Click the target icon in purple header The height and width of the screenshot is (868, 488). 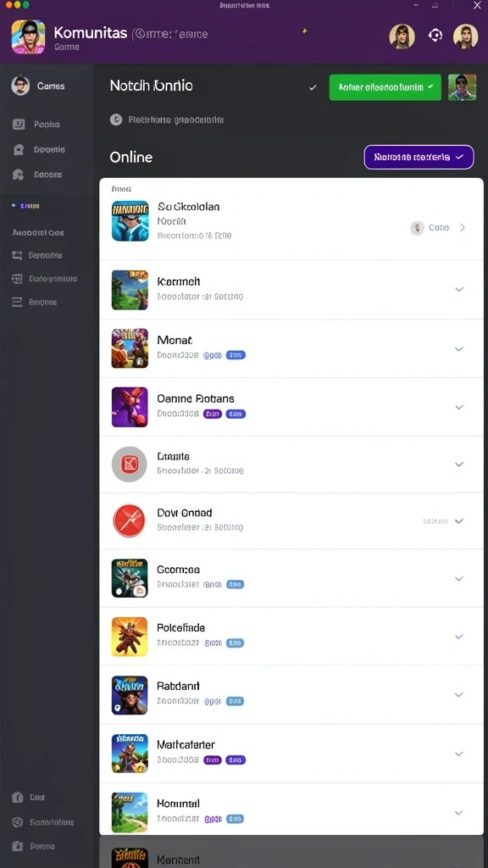pos(435,36)
